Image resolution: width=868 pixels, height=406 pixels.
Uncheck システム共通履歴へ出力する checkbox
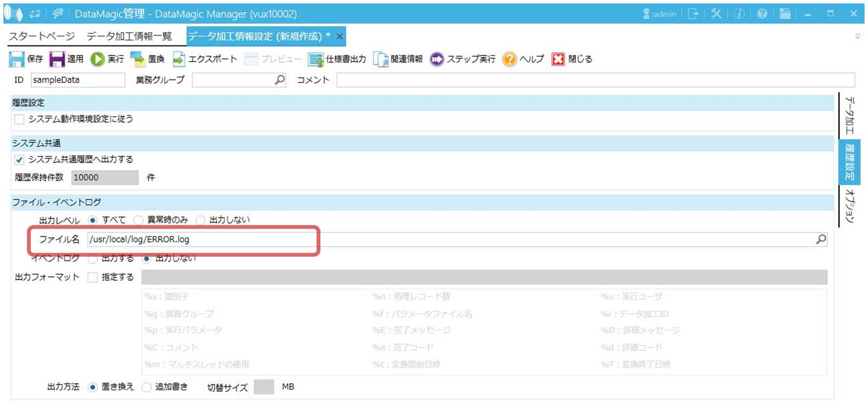pyautogui.click(x=19, y=160)
